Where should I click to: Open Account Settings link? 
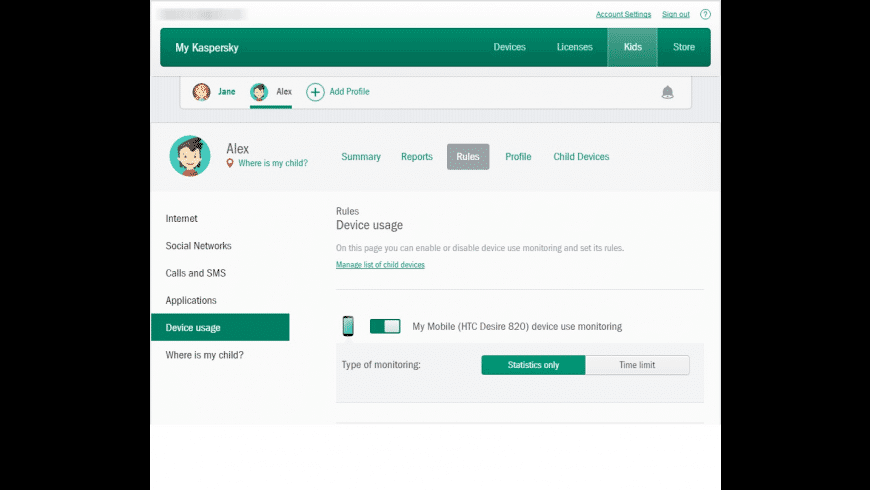click(623, 14)
